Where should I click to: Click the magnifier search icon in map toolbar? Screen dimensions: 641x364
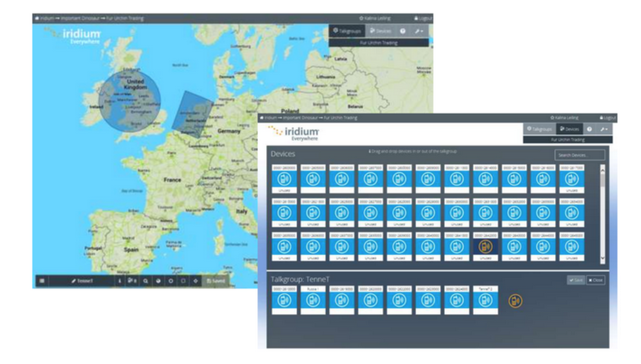tap(145, 281)
